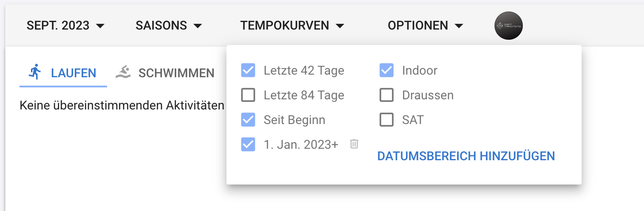Open the SEPT. 2023 dropdown

point(66,26)
